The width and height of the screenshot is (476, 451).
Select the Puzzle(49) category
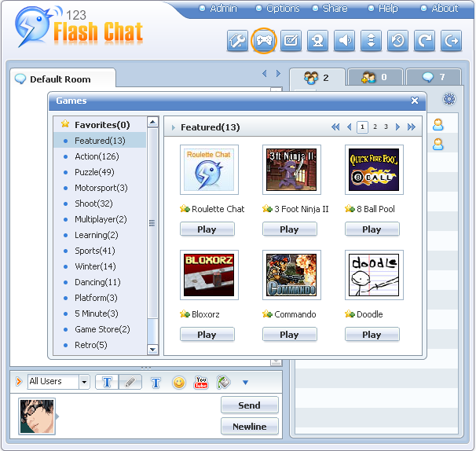point(100,172)
